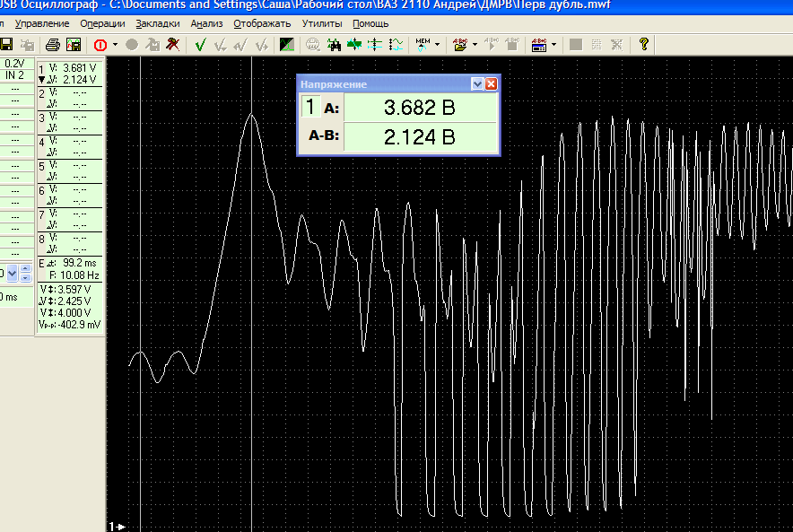This screenshot has height=532, width=793.
Task: Click the green vertical compress arrows icon
Action: [x=354, y=45]
